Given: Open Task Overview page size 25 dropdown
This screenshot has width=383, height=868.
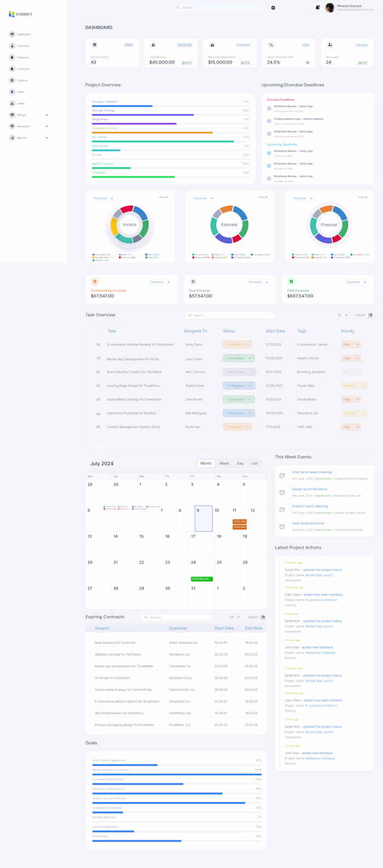Looking at the screenshot, I should pos(343,315).
